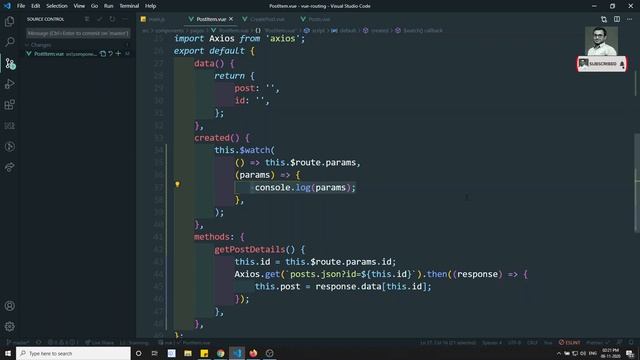640x360 pixels.
Task: Click the SUBSCRIBED button overlay
Action: [602, 64]
